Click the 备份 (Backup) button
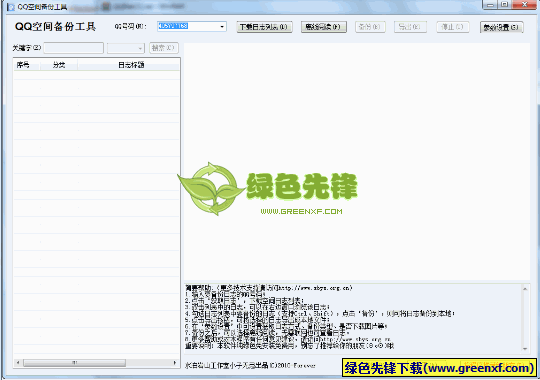The image size is (540, 380). pyautogui.click(x=370, y=27)
